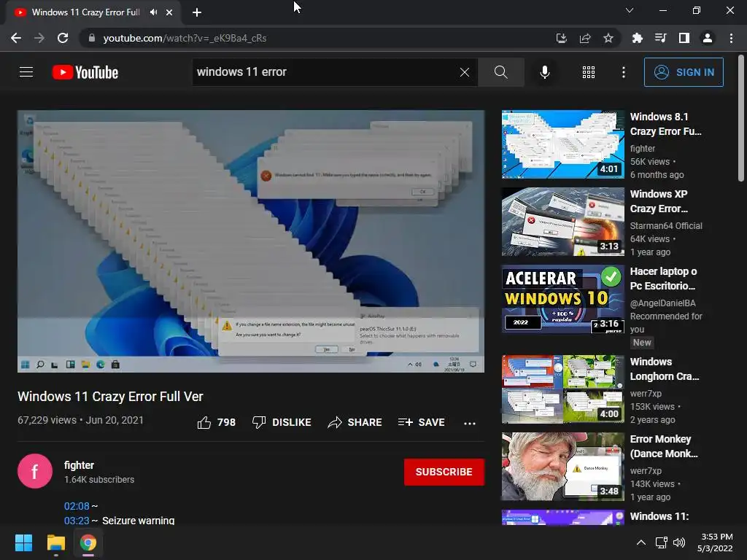The width and height of the screenshot is (747, 560).
Task: Open the Windows Longhorn Cra... video title
Action: tap(665, 369)
